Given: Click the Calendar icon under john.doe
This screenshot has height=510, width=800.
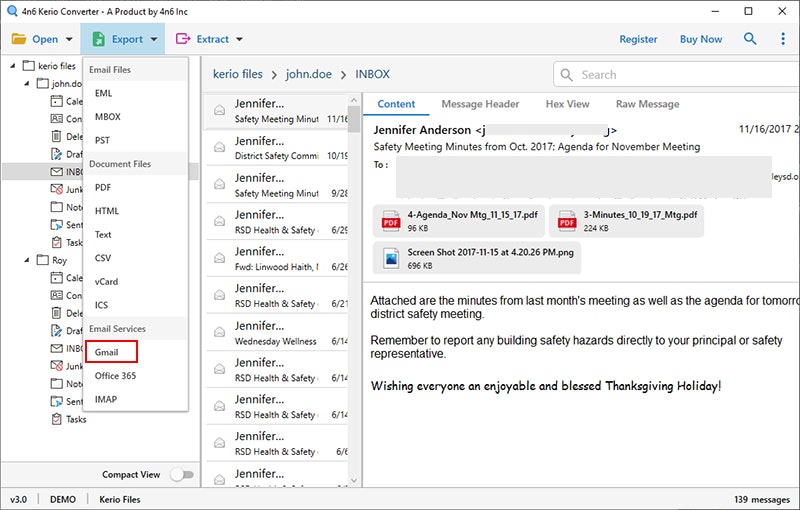Looking at the screenshot, I should (x=56, y=101).
